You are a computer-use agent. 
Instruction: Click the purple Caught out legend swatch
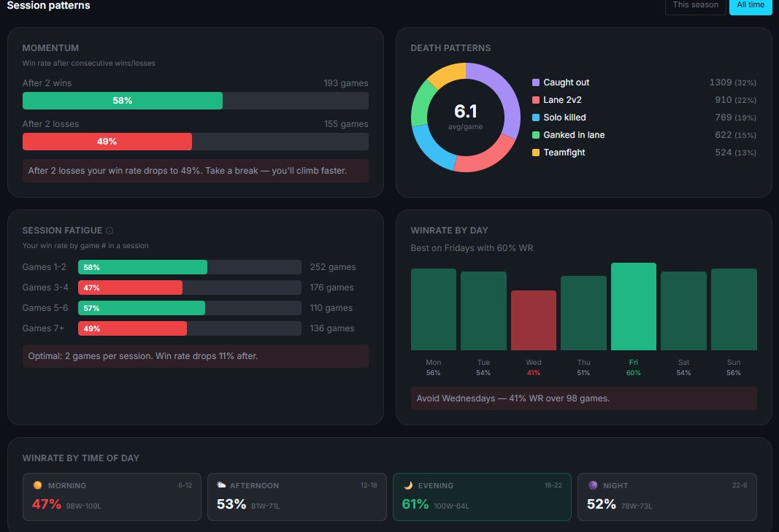click(536, 82)
